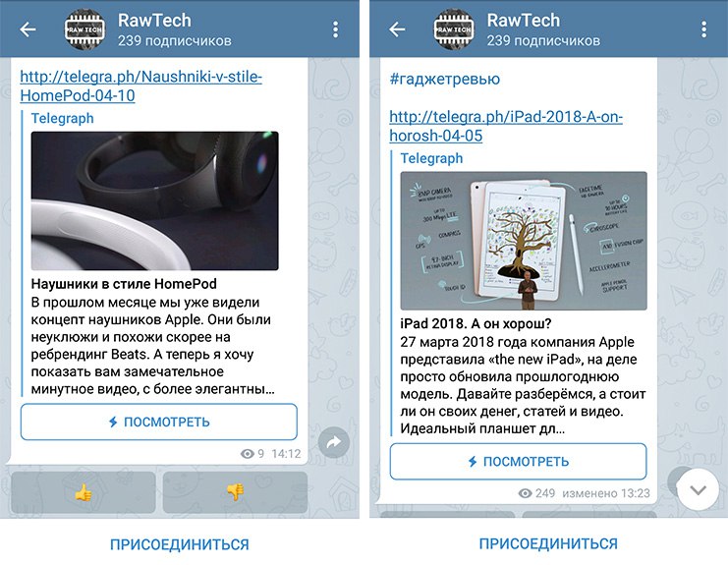Open RawTech avatar in right header
Viewport: 728px width, 565px height.
(454, 29)
